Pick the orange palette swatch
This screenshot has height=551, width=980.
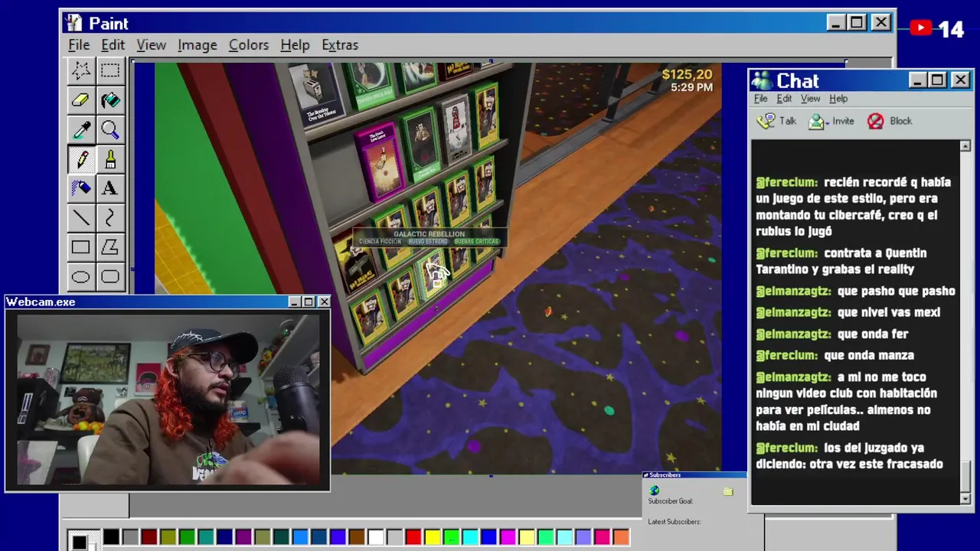pos(621,537)
